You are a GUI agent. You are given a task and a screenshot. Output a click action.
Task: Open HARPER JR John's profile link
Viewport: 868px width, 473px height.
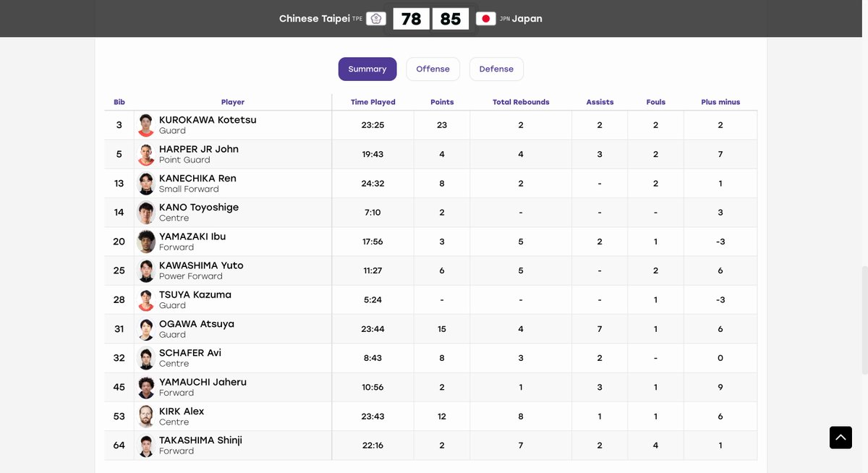[199, 149]
